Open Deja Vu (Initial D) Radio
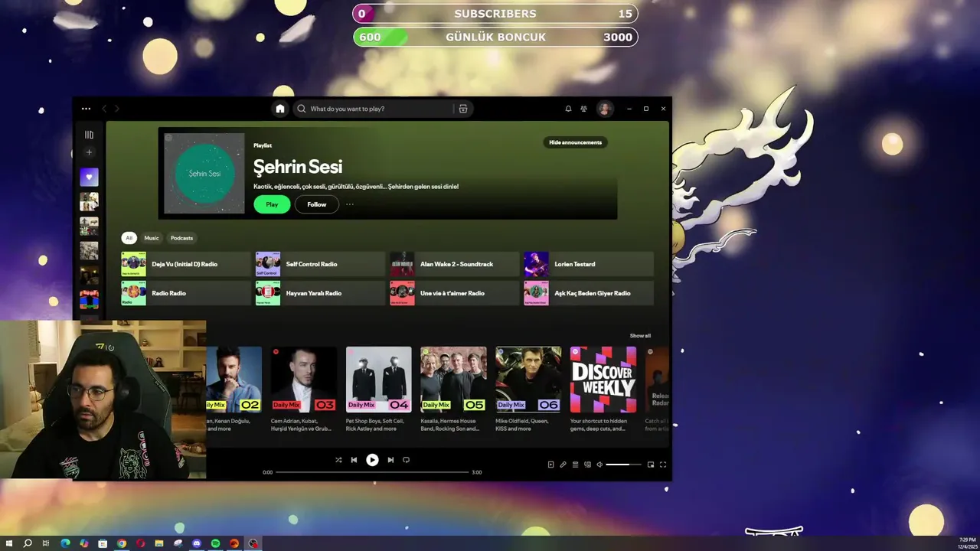980x551 pixels. (186, 264)
